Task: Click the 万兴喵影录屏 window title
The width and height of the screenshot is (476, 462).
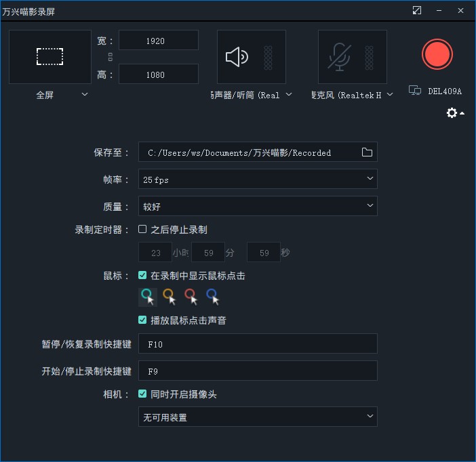Action: 28,12
